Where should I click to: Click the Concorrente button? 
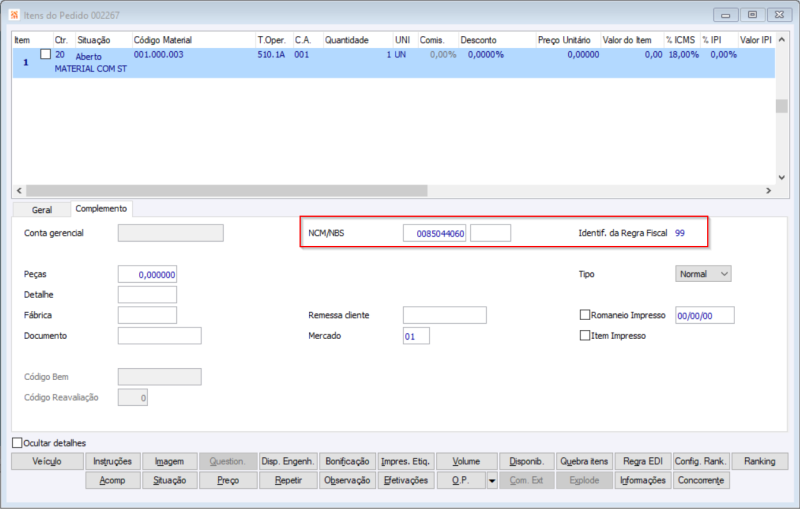(x=701, y=480)
